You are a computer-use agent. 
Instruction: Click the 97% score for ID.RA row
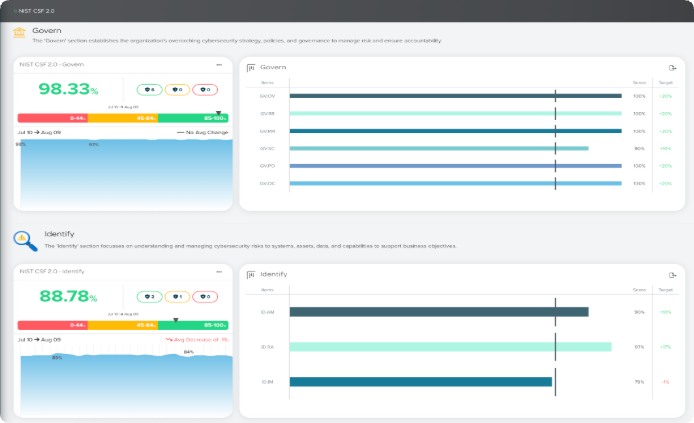coord(639,347)
